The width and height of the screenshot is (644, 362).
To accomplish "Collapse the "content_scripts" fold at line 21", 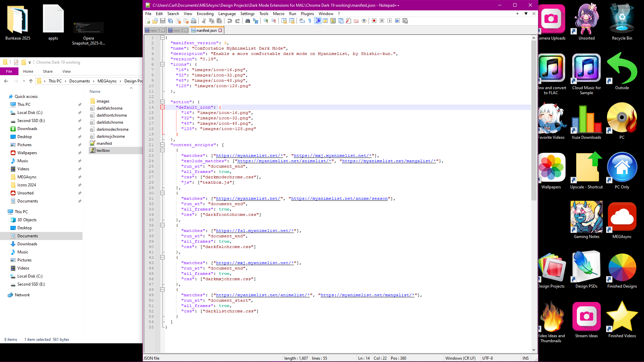I will pyautogui.click(x=162, y=145).
